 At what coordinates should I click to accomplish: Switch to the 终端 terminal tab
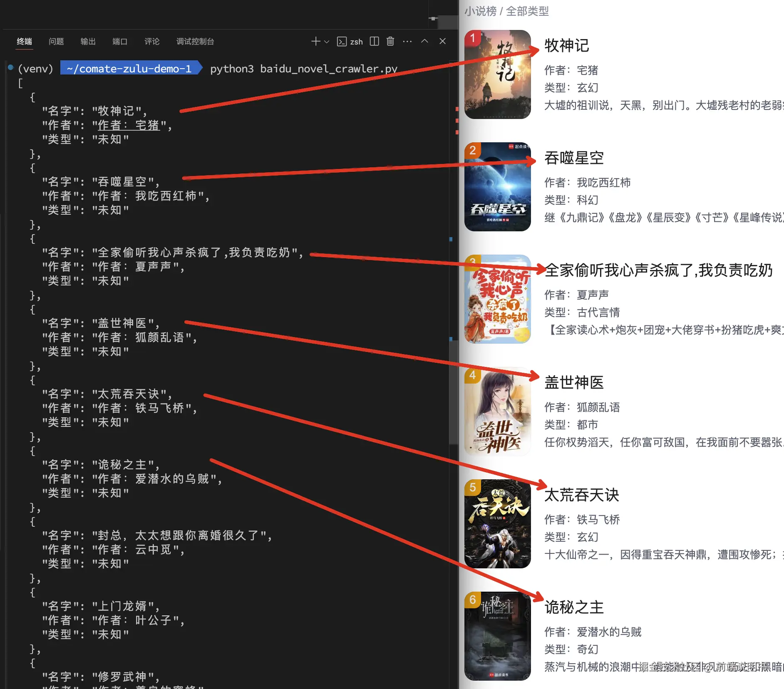tap(24, 41)
